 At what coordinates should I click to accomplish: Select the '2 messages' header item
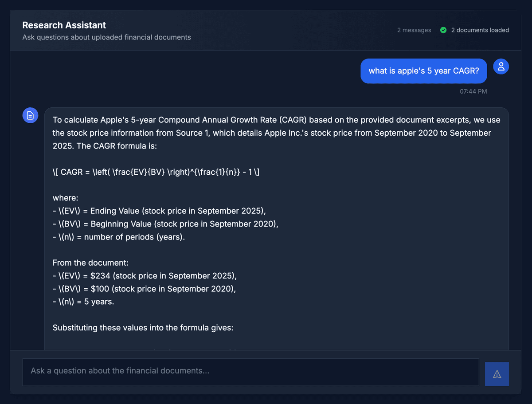[414, 30]
